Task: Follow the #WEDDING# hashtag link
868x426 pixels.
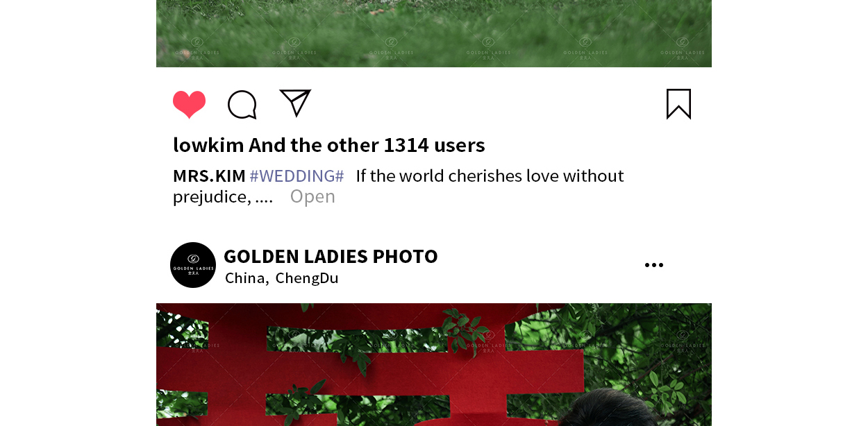Action: coord(297,176)
